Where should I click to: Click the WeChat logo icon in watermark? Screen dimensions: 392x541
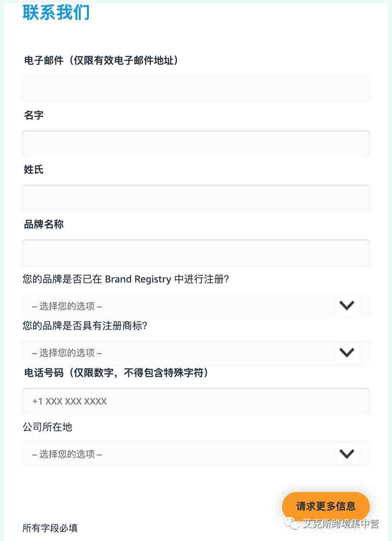292,524
